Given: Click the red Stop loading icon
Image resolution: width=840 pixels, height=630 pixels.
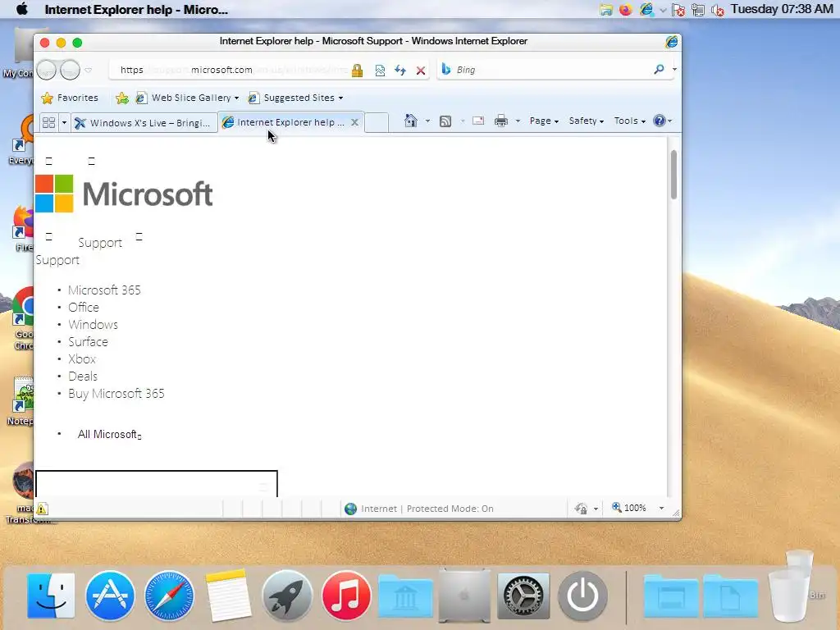Looking at the screenshot, I should pos(421,71).
